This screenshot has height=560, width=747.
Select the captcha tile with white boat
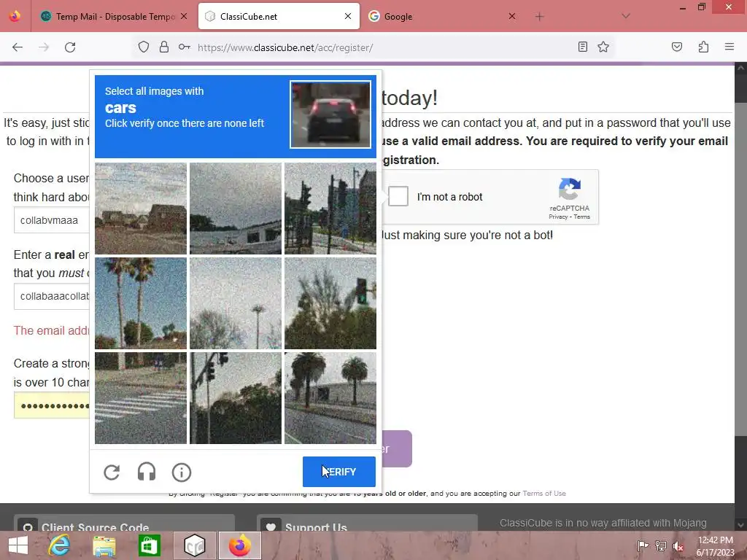(236, 209)
